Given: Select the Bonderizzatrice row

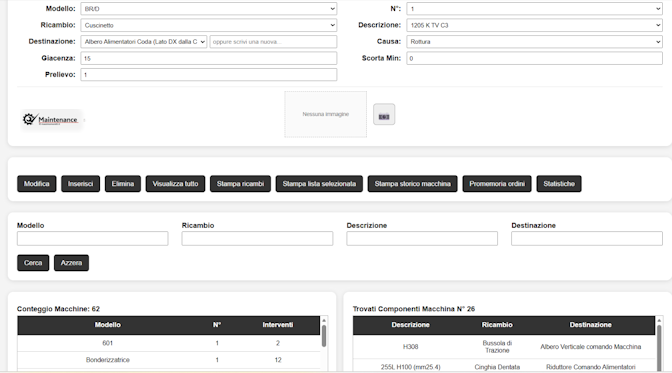Looking at the screenshot, I should click(168, 360).
